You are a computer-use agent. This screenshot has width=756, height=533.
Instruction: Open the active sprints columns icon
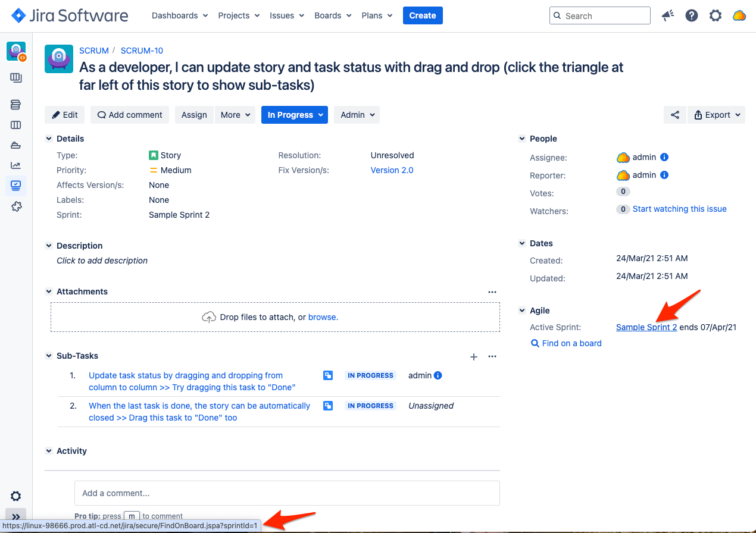(16, 125)
